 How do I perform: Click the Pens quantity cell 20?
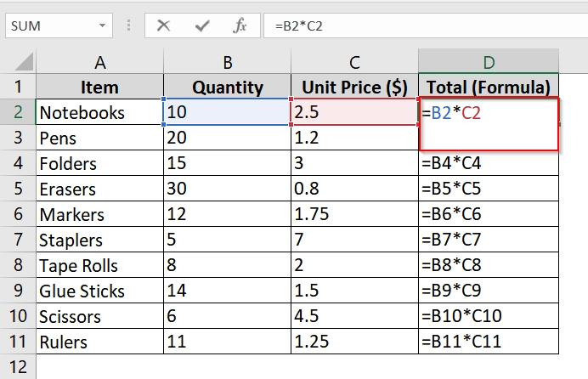(x=227, y=138)
